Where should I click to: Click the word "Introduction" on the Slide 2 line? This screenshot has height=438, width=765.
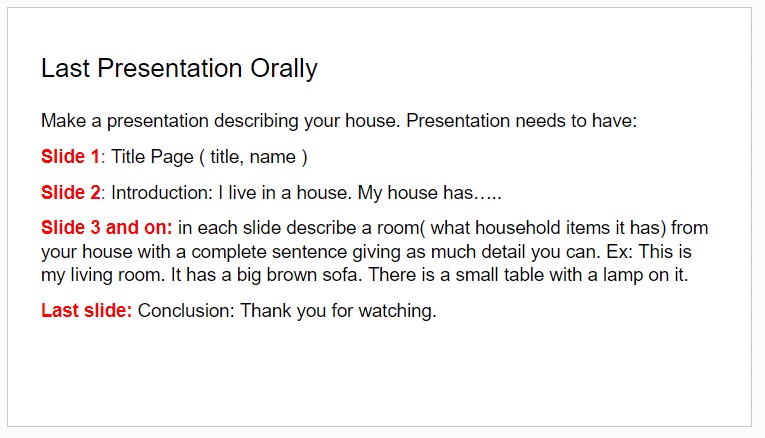tap(159, 192)
